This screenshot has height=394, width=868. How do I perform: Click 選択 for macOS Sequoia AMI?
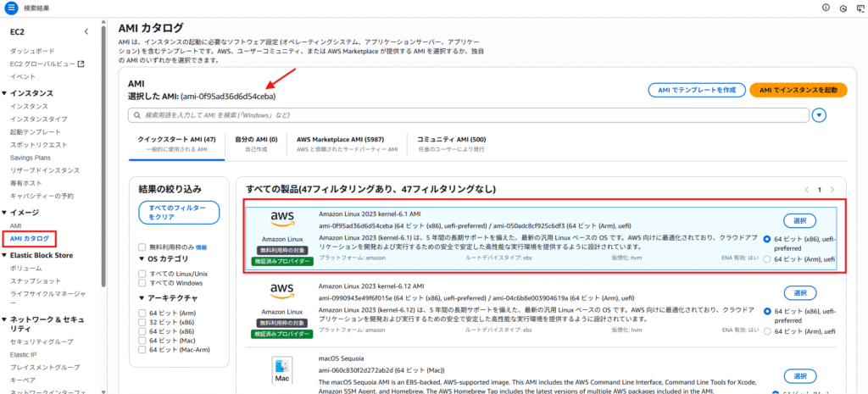[800, 375]
